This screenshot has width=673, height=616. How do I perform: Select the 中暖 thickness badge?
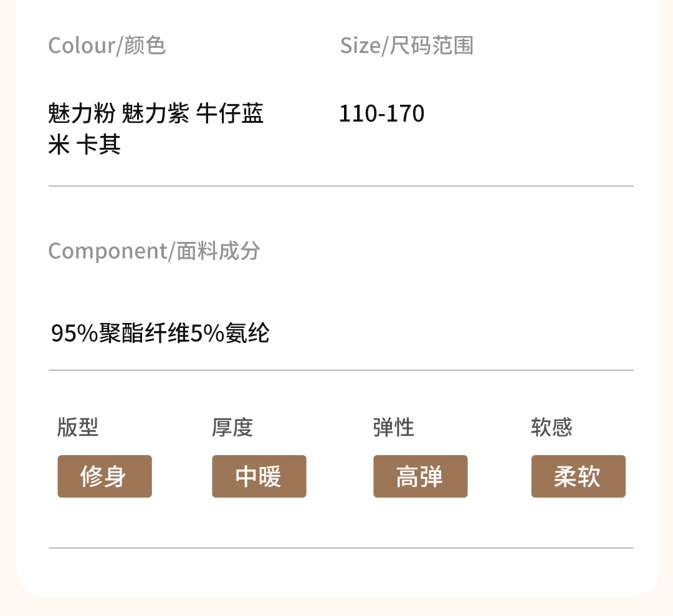[259, 476]
